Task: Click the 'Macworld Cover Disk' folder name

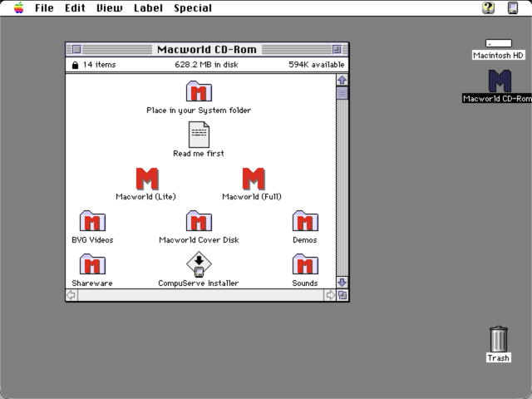Action: coord(199,240)
